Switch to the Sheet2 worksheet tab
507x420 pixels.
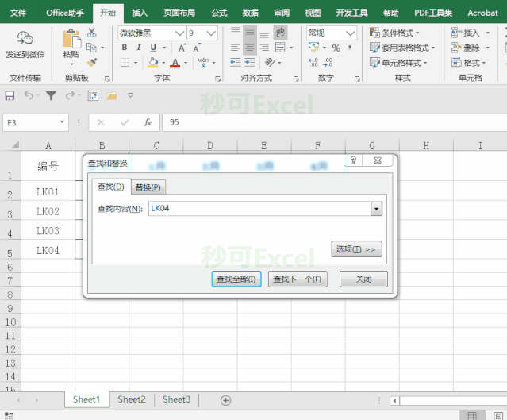[132, 399]
